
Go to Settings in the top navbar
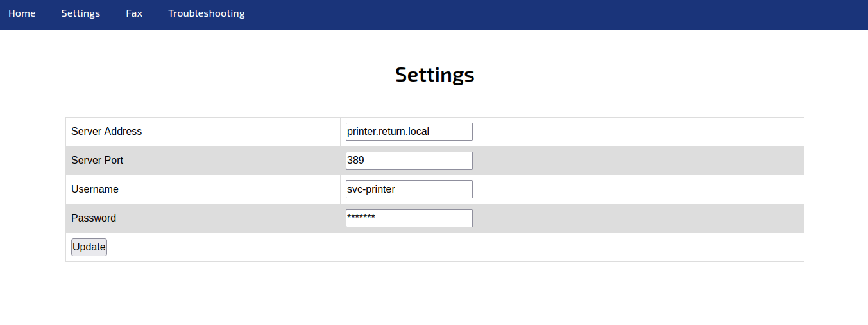pyautogui.click(x=81, y=13)
